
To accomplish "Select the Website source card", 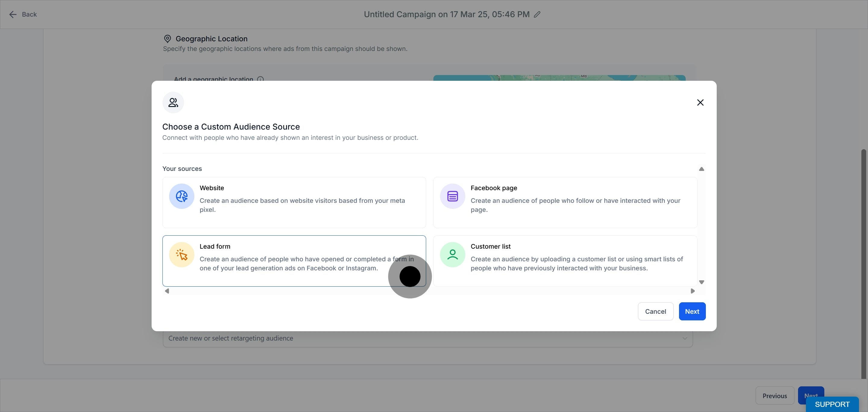I will pos(294,203).
